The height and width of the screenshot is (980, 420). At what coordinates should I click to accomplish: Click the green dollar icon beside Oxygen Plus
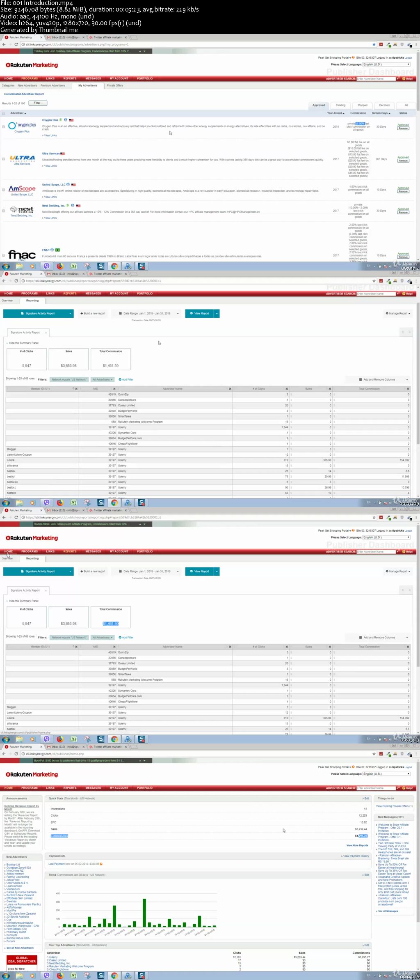tap(61, 120)
